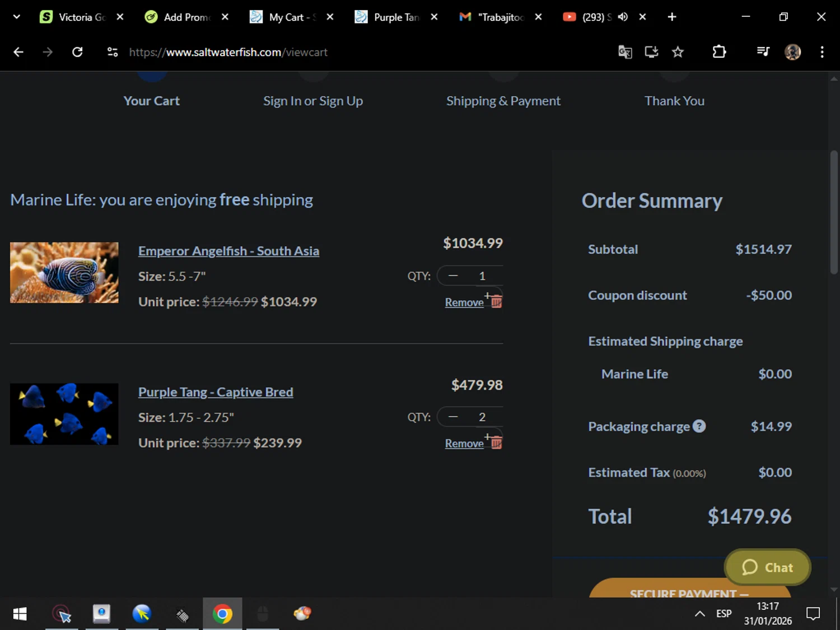
Task: Open the Windows Start menu
Action: point(20,614)
